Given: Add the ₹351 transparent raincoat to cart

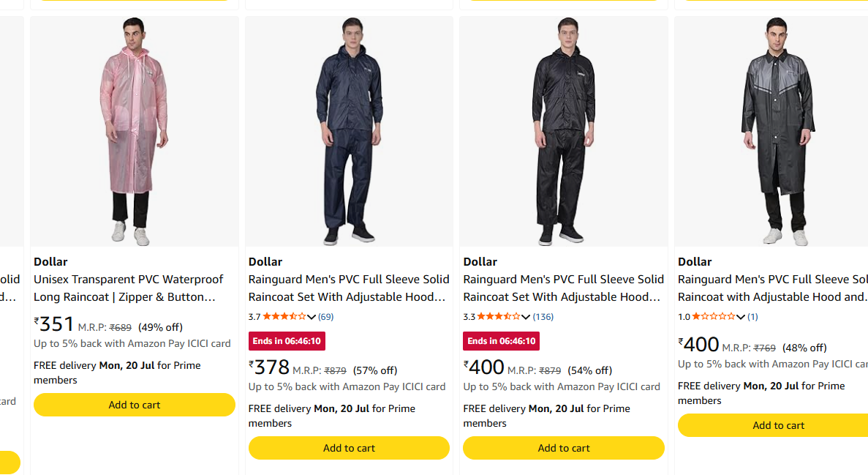Looking at the screenshot, I should click(x=135, y=405).
